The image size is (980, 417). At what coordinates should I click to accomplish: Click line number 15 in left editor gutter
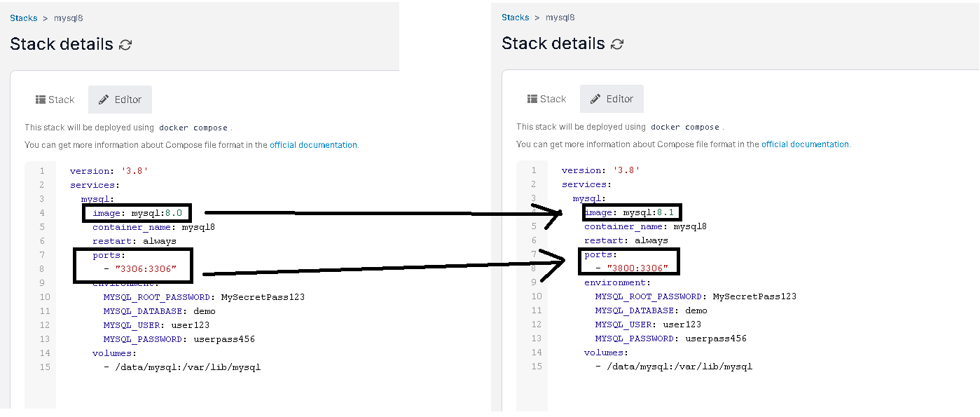point(42,367)
